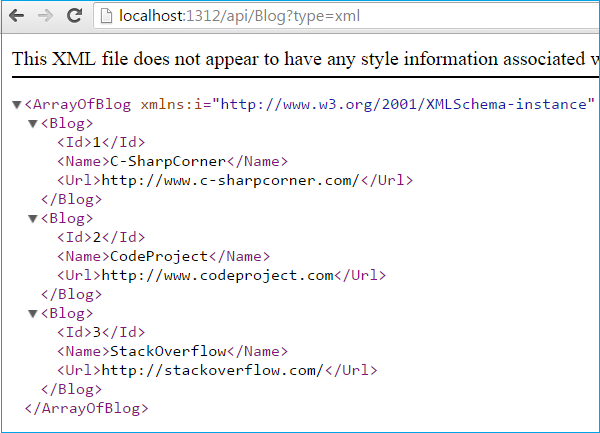Viewport: 600px width, 433px height.
Task: Focus the localhost:1312/api/Blog address bar
Action: [x=346, y=16]
